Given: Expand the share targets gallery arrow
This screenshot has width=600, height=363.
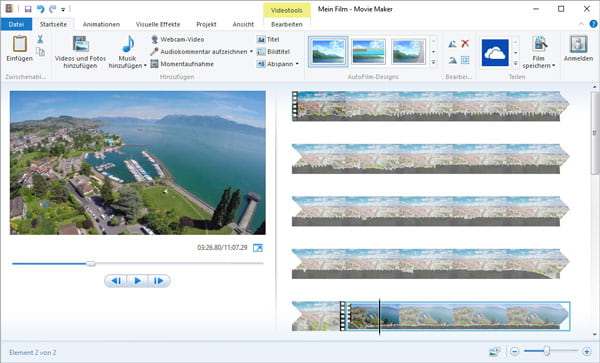Looking at the screenshot, I should pos(515,63).
